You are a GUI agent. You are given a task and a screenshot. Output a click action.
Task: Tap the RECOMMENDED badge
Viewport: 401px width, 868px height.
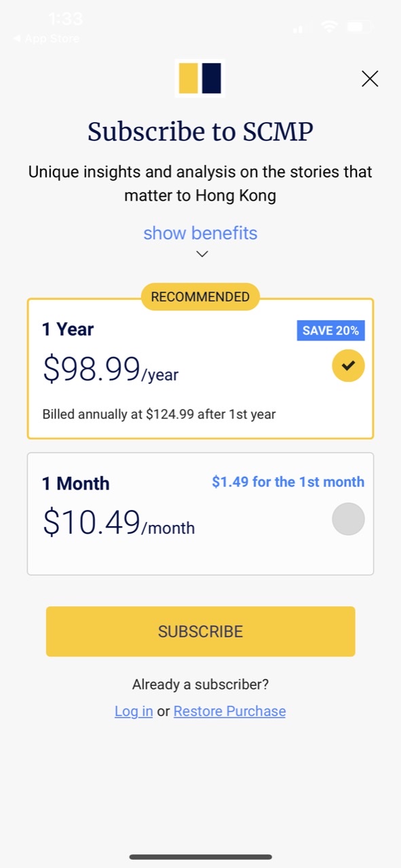(x=200, y=297)
